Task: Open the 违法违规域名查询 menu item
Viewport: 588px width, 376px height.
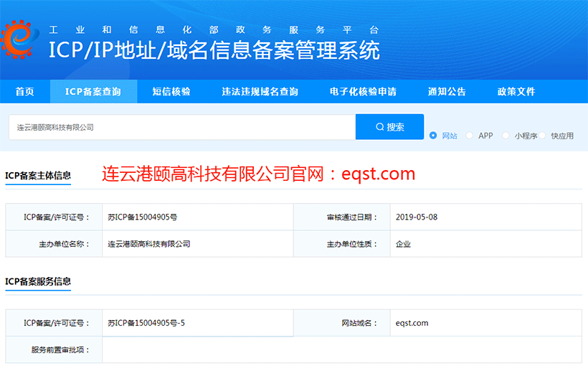Action: (x=260, y=92)
